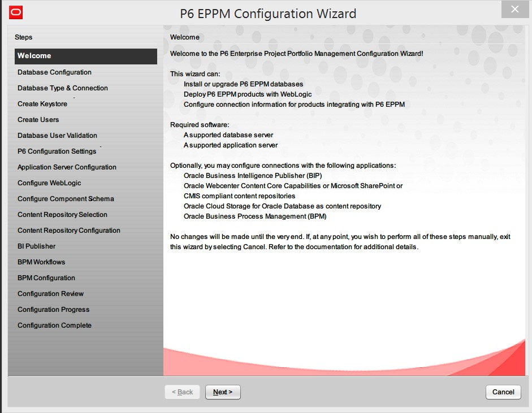
Task: Click the Welcome page heading
Action: 184,37
